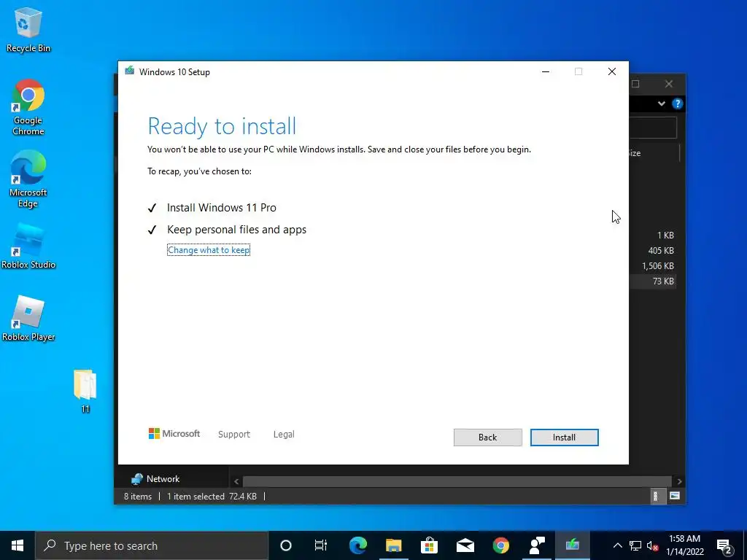The width and height of the screenshot is (747, 560).
Task: Switch File Explorer to large icons view
Action: click(675, 496)
